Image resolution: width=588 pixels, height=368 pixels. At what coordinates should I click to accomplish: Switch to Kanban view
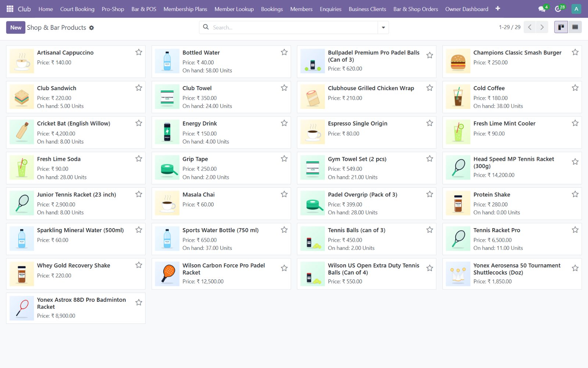561,27
